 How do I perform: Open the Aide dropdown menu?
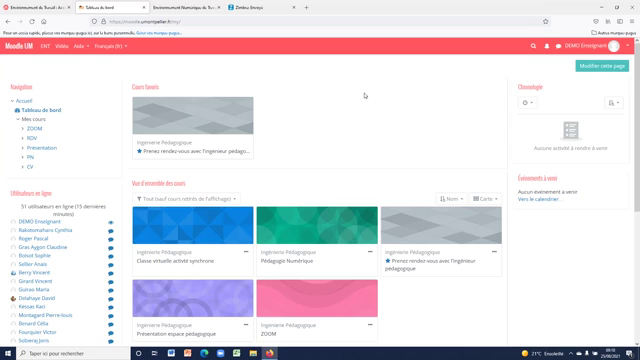(81, 46)
